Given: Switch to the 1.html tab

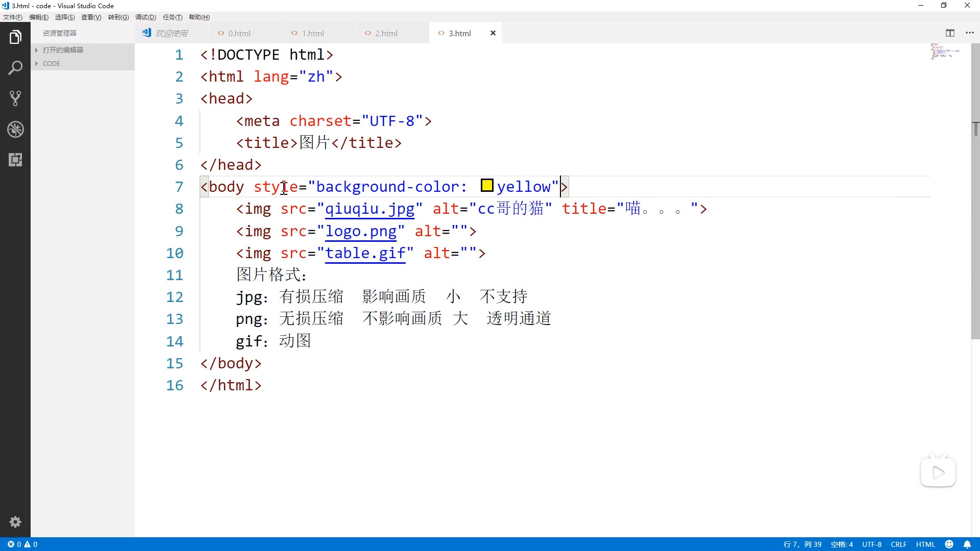Looking at the screenshot, I should tap(312, 33).
